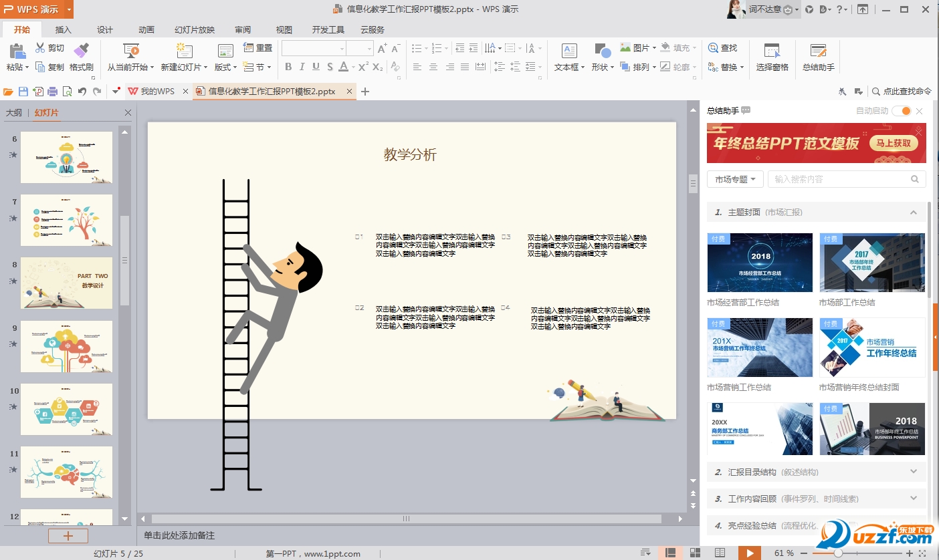The image size is (939, 560).
Task: Click the Print Preview icon
Action: pyautogui.click(x=67, y=92)
